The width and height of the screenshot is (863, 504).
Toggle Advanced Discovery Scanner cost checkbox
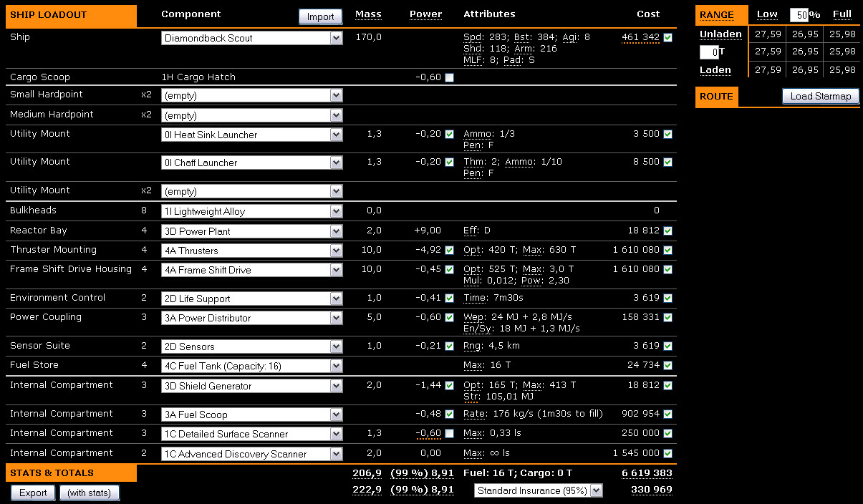pos(668,453)
